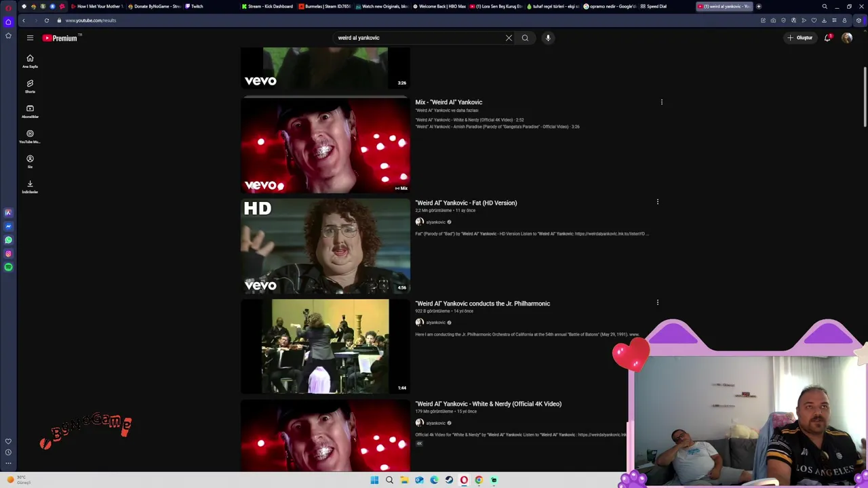Open White & Nerdy Official 4K title

[488, 404]
